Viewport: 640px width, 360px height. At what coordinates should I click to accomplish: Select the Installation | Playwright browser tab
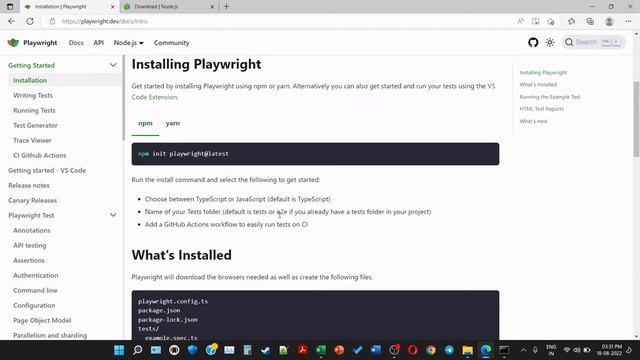[69, 7]
